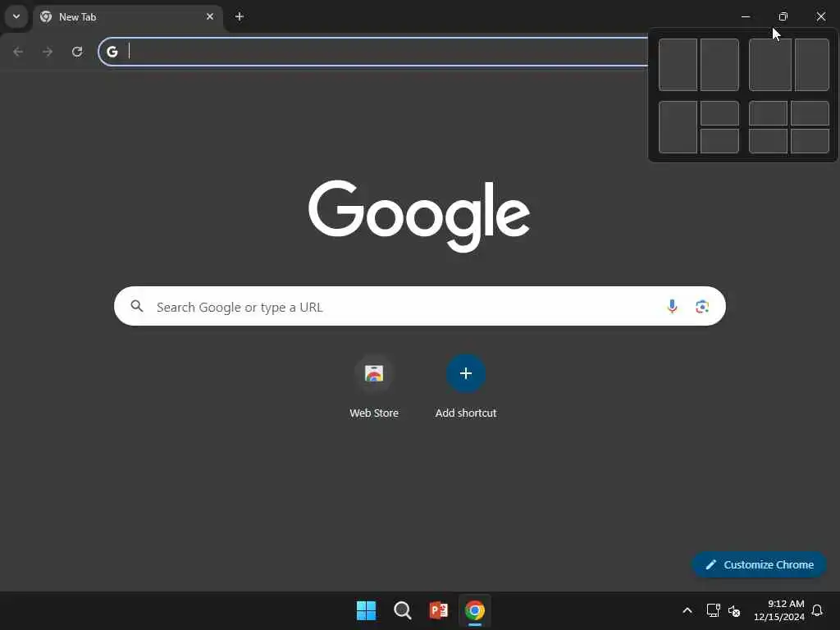Viewport: 840px width, 630px height.
Task: Open the Windows Start menu
Action: (367, 610)
